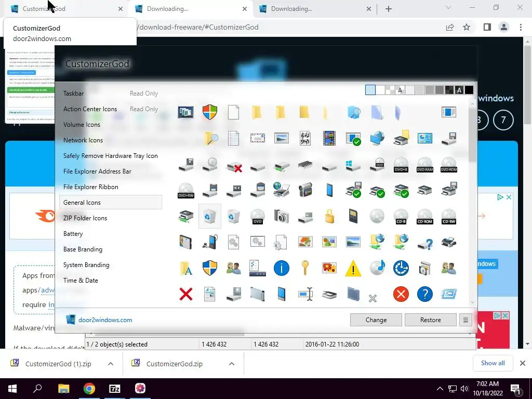Open Chrome three-dot menu
The image size is (532, 399).
click(521, 27)
